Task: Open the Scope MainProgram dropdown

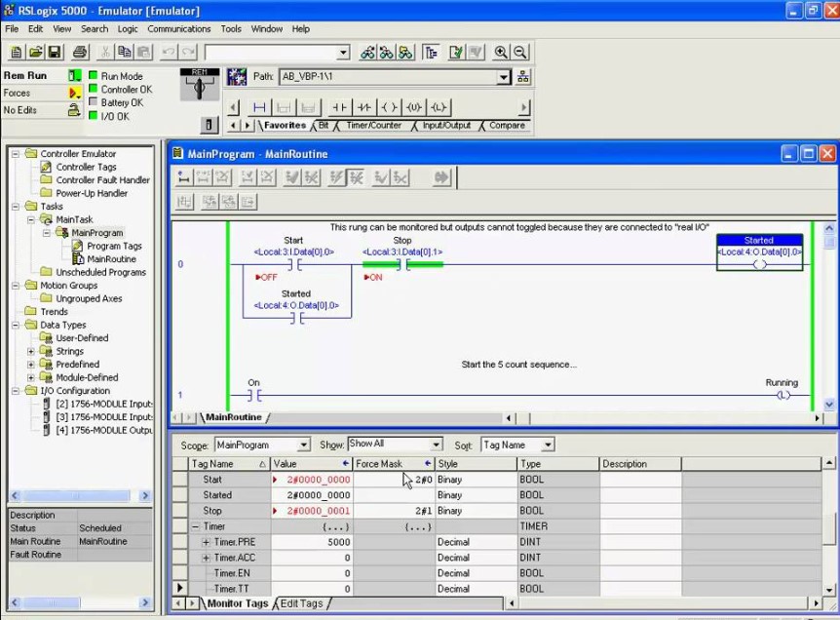Action: [x=304, y=445]
